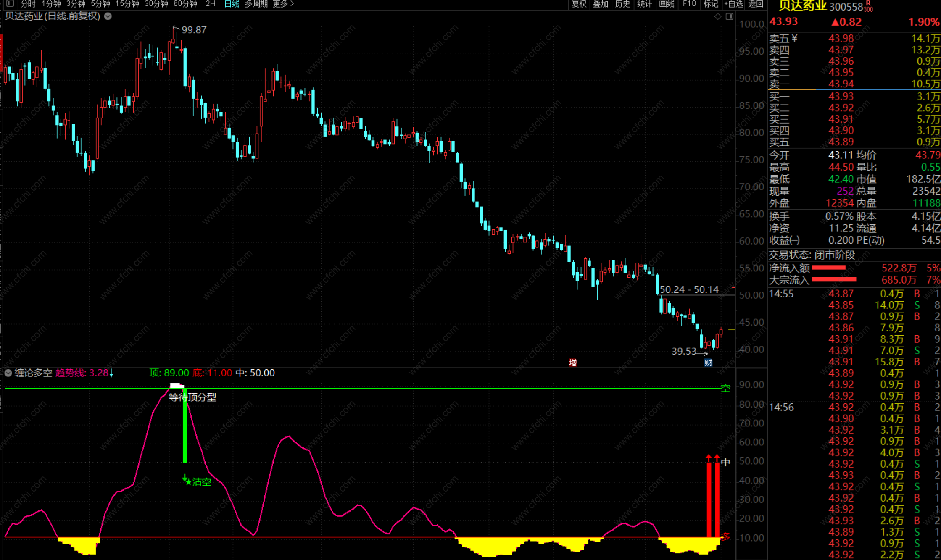This screenshot has width=941, height=560.
Task: Add the stock via the +自选 button
Action: [x=733, y=4]
